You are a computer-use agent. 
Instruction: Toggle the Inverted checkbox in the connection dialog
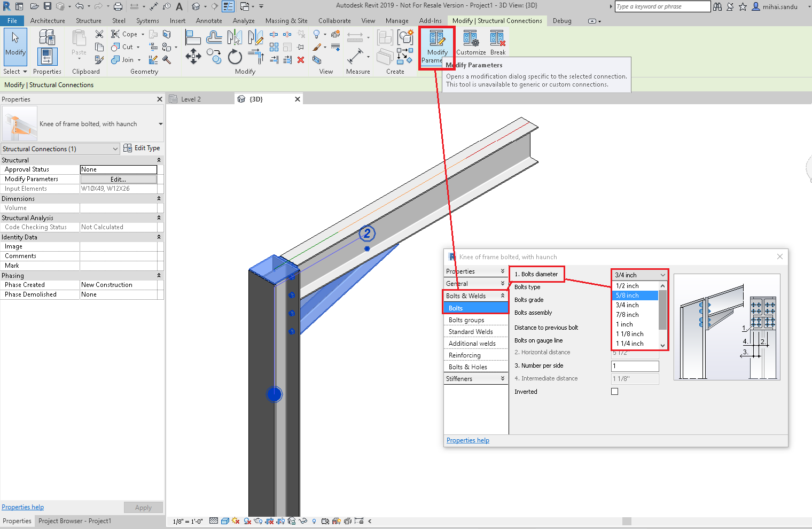(x=614, y=391)
